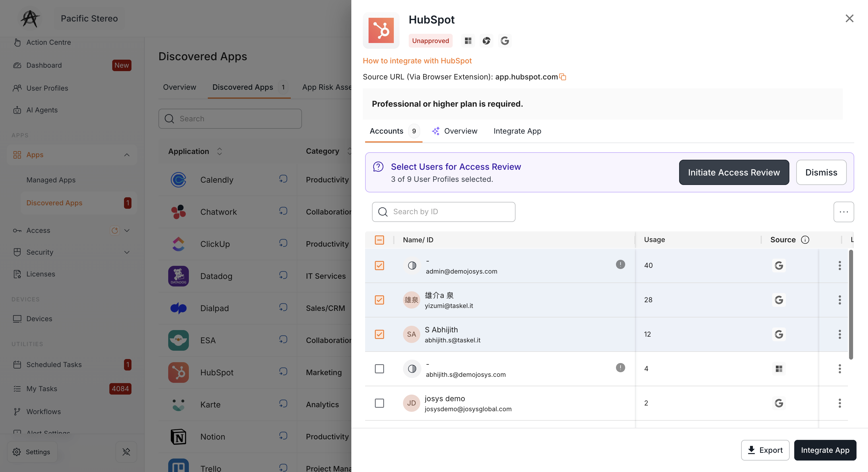Click the Search by ID field
Screen dimensions: 868x472
point(443,212)
